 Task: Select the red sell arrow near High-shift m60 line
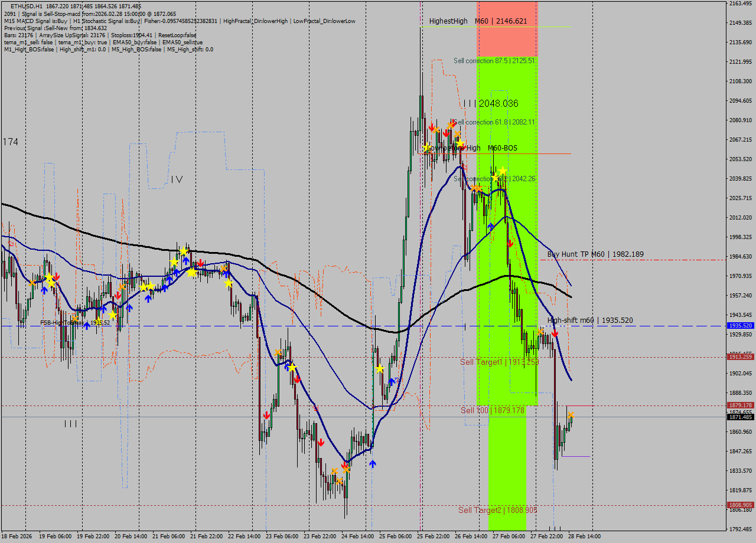[555, 333]
